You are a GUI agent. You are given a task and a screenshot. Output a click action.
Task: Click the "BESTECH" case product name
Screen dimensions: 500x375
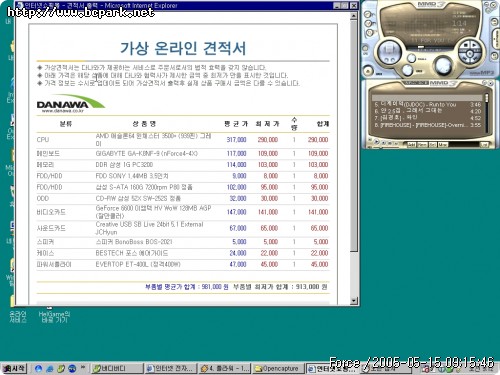point(132,253)
